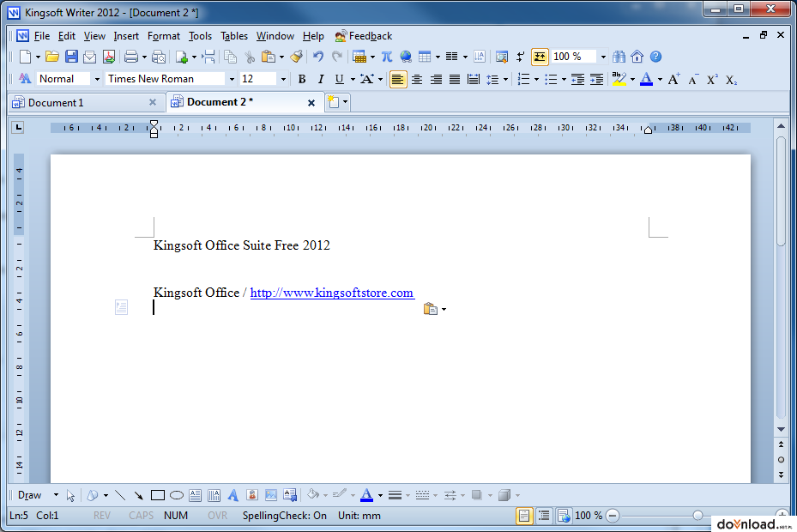Open Help with the blue question mark
This screenshot has width=797, height=532.
pyautogui.click(x=655, y=57)
